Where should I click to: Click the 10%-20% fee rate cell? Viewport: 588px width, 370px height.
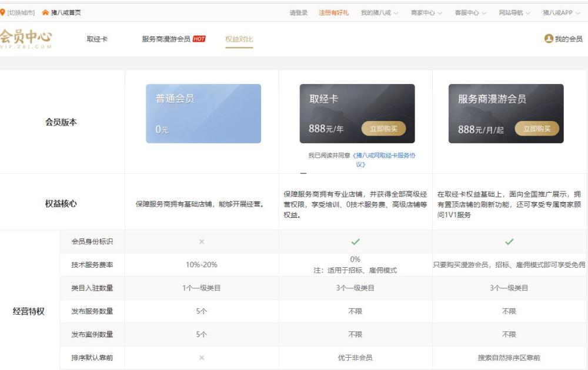202,265
